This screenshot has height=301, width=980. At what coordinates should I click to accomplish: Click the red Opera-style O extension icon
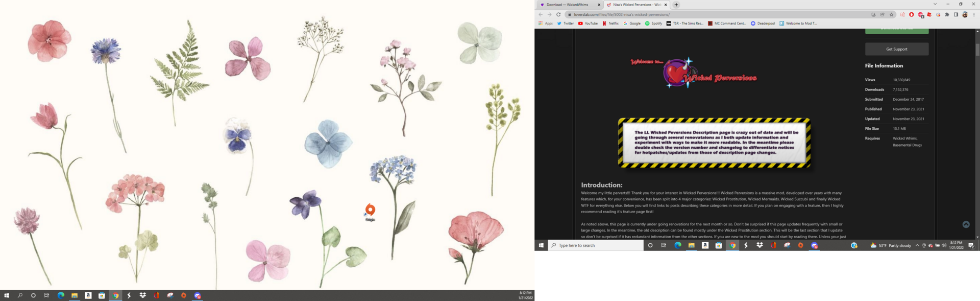(x=912, y=14)
